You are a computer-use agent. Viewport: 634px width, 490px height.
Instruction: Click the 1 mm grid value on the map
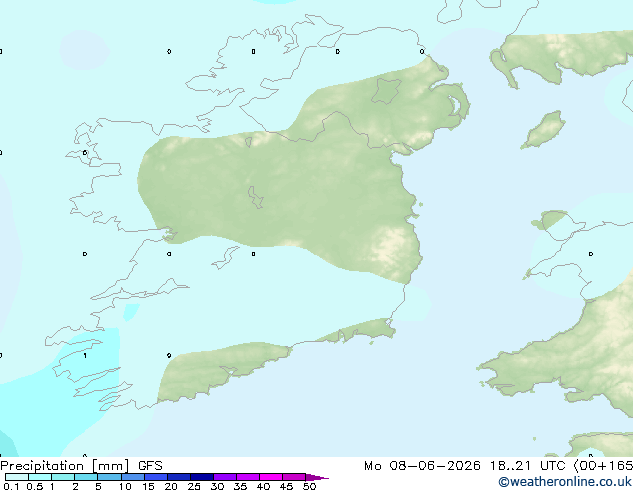point(85,356)
